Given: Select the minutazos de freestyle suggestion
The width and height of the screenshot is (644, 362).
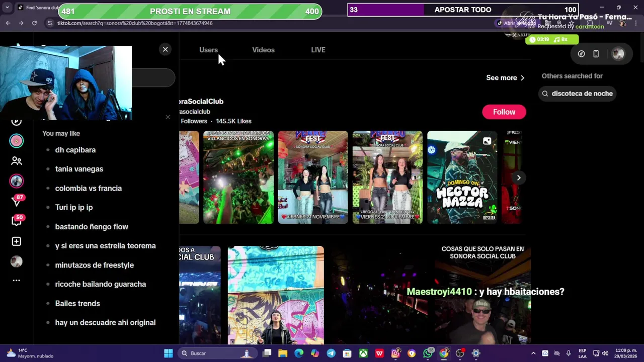Looking at the screenshot, I should (95, 265).
